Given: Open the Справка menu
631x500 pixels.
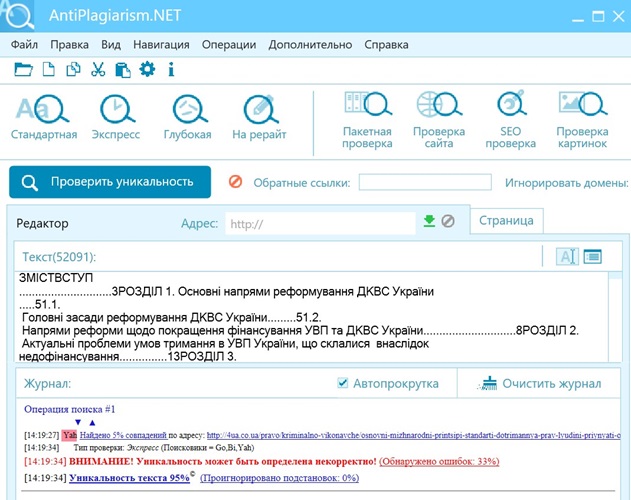Looking at the screenshot, I should 386,44.
